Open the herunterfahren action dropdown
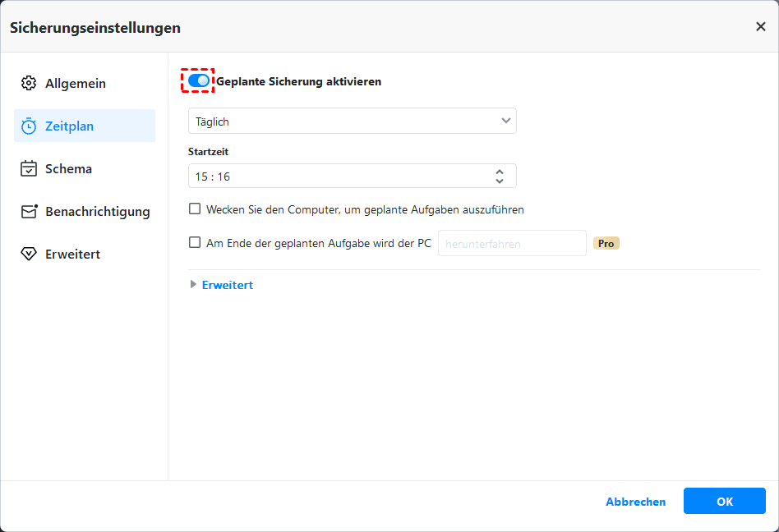 511,243
